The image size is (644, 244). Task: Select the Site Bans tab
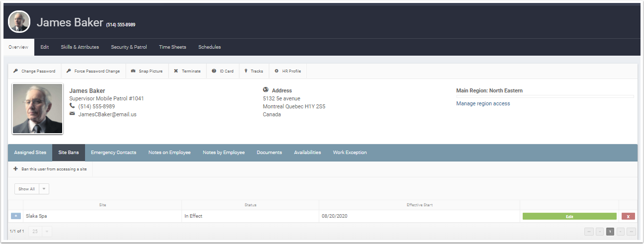tap(69, 153)
